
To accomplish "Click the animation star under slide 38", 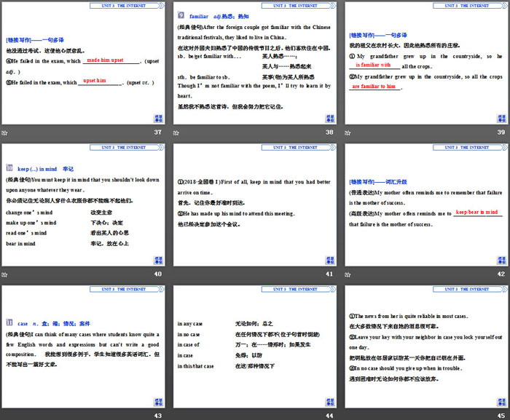I will pyautogui.click(x=177, y=132).
